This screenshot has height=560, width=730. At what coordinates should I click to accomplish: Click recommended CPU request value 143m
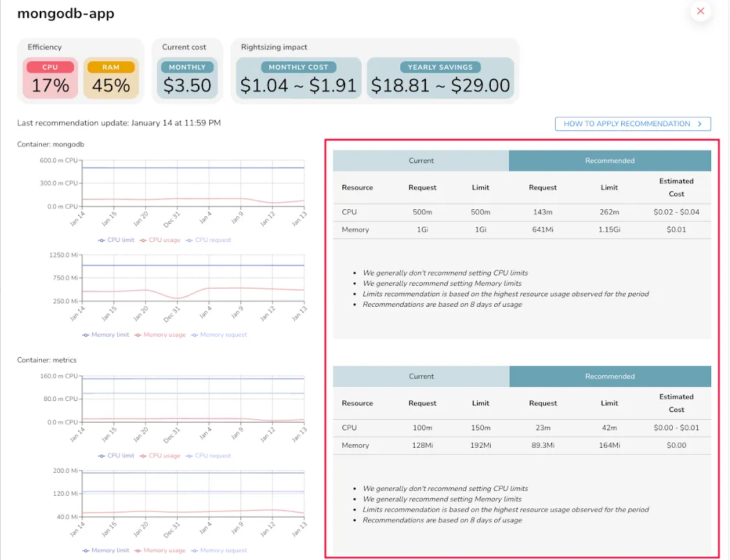543,212
